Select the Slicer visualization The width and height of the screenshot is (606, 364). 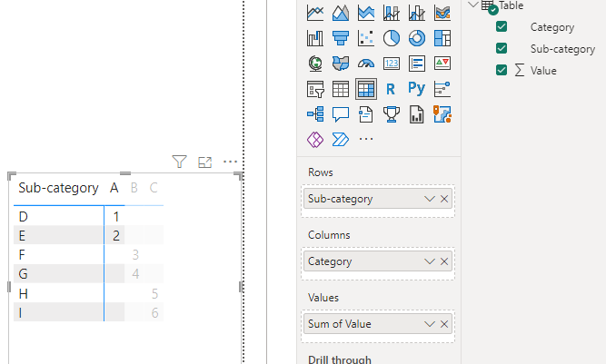click(315, 89)
